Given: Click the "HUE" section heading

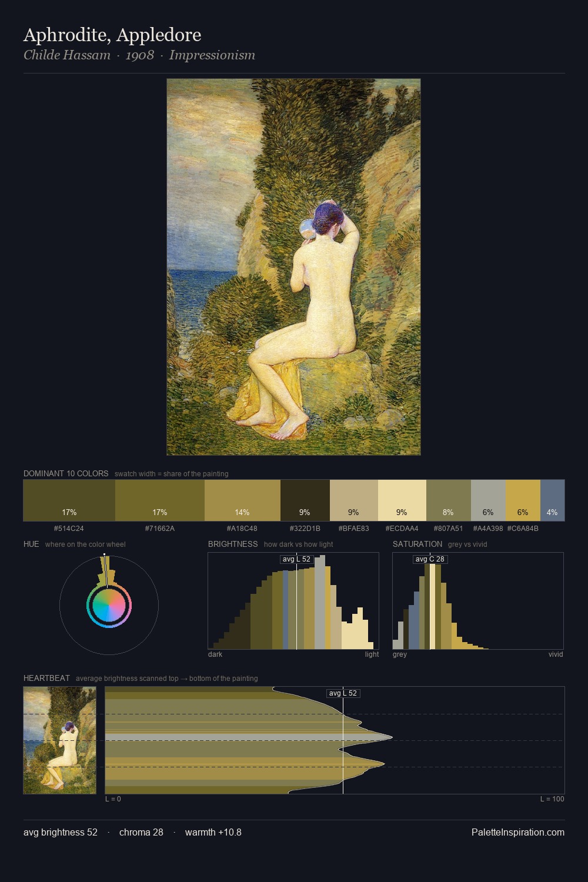Looking at the screenshot, I should [x=31, y=544].
